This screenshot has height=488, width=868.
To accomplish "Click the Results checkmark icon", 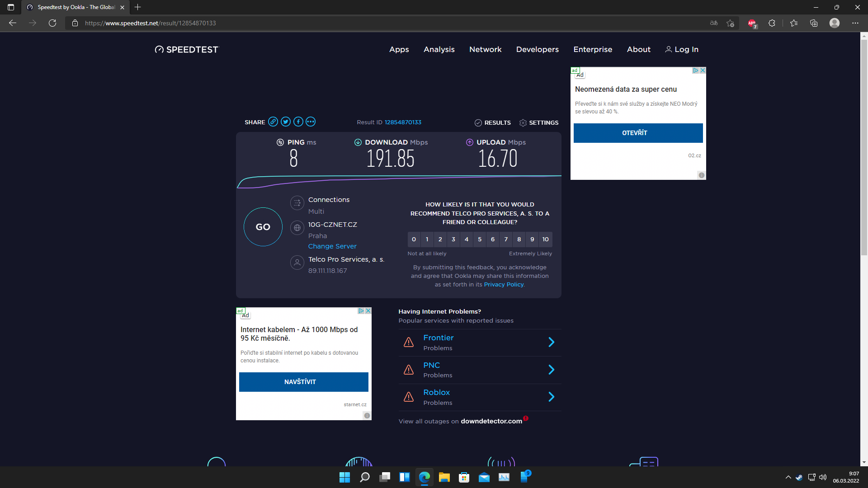I will pos(478,123).
